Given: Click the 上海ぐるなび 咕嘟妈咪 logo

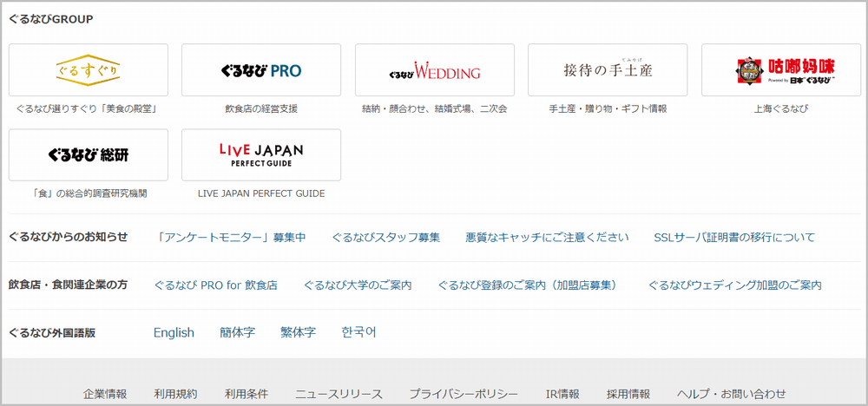Looking at the screenshot, I should point(781,69).
